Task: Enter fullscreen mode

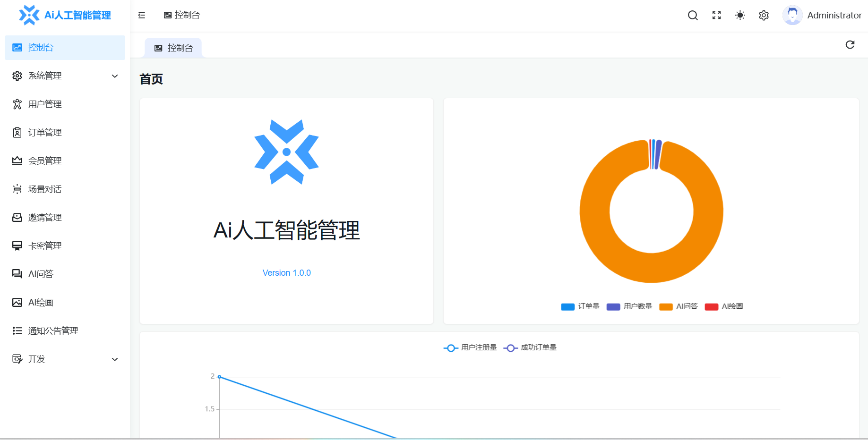Action: click(x=716, y=15)
